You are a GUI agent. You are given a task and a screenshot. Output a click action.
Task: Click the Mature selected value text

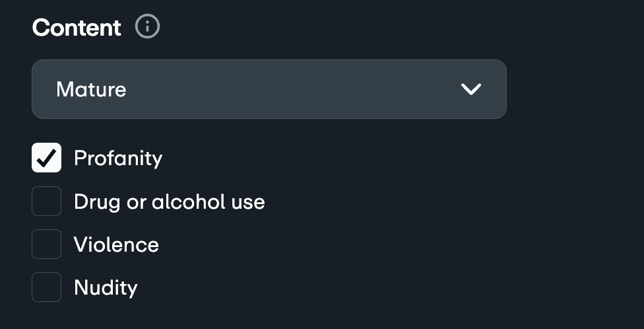(x=91, y=89)
